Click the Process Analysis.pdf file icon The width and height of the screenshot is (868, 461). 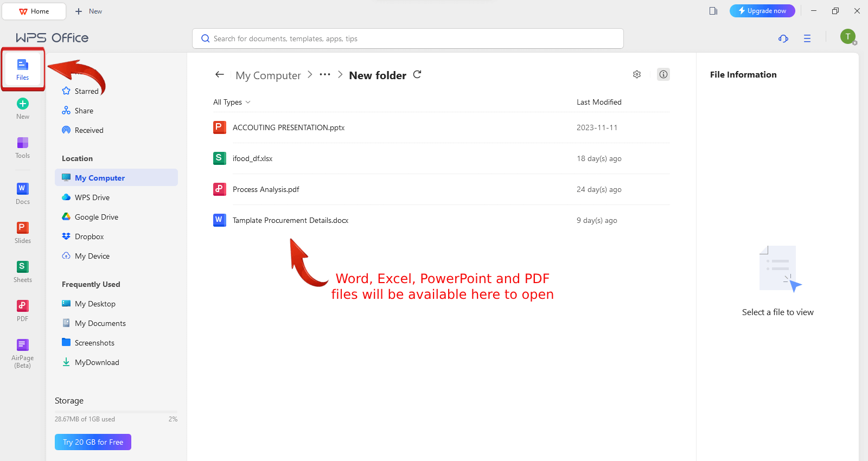pyautogui.click(x=219, y=189)
